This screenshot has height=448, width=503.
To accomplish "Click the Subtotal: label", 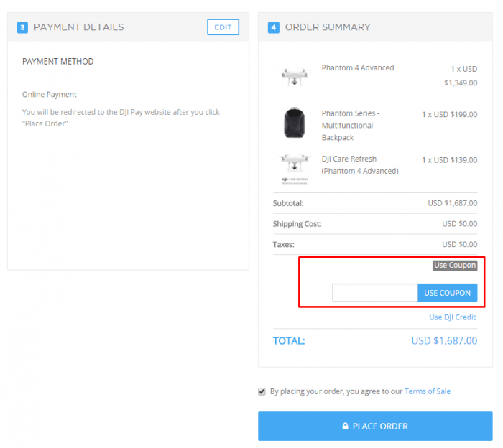I will [x=288, y=203].
